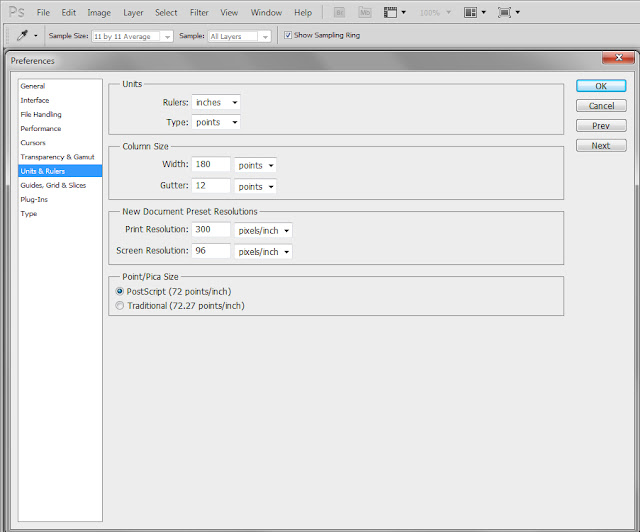640x532 pixels.
Task: Select Interface preferences category
Action: coord(60,100)
